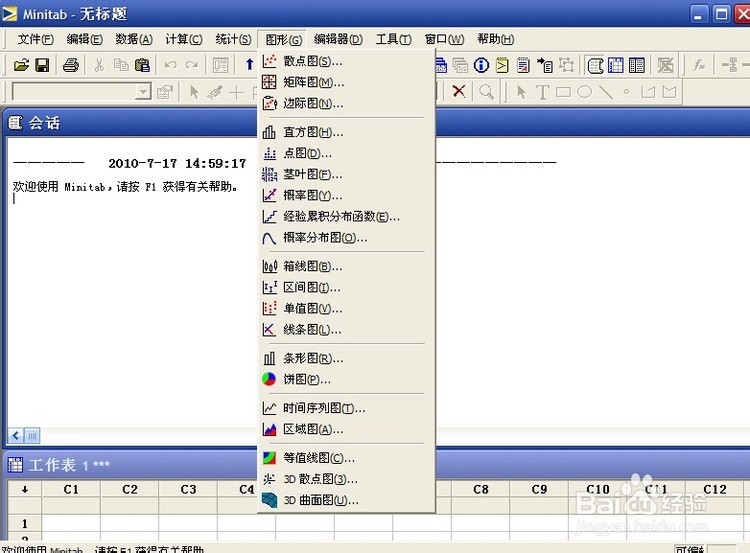
Task: Click the C3 column header
Action: pos(188,489)
